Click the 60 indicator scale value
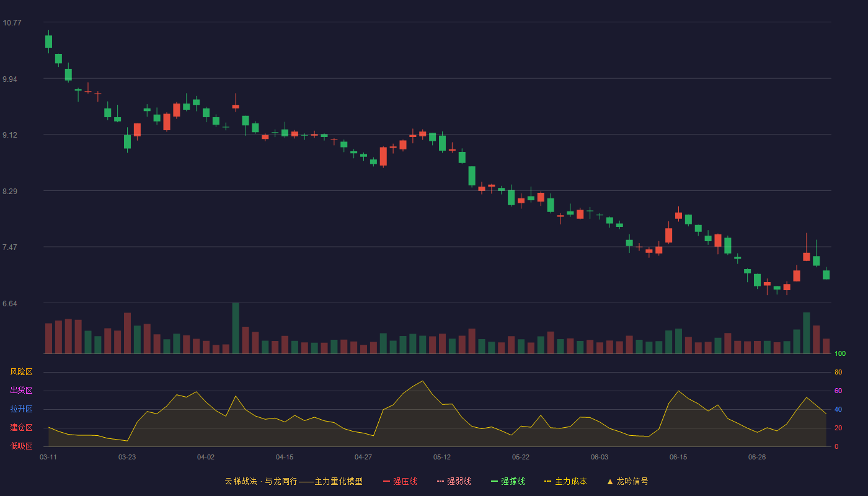The image size is (868, 496). click(x=838, y=391)
